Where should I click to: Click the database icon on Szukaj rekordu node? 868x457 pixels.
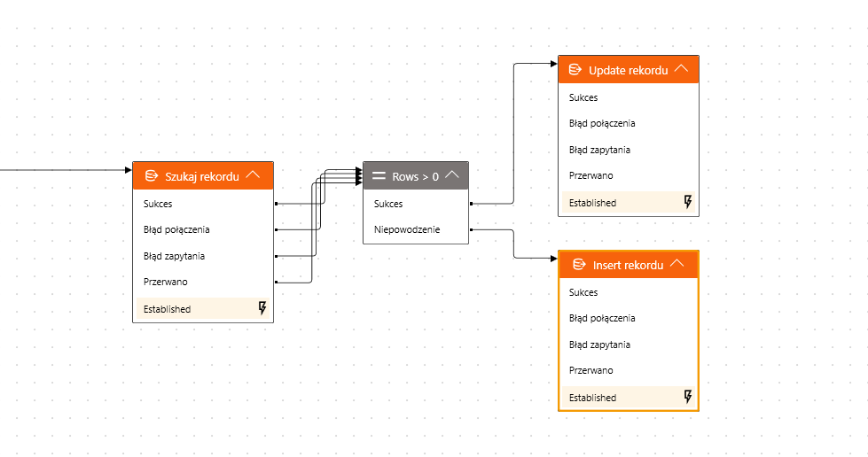click(x=151, y=176)
